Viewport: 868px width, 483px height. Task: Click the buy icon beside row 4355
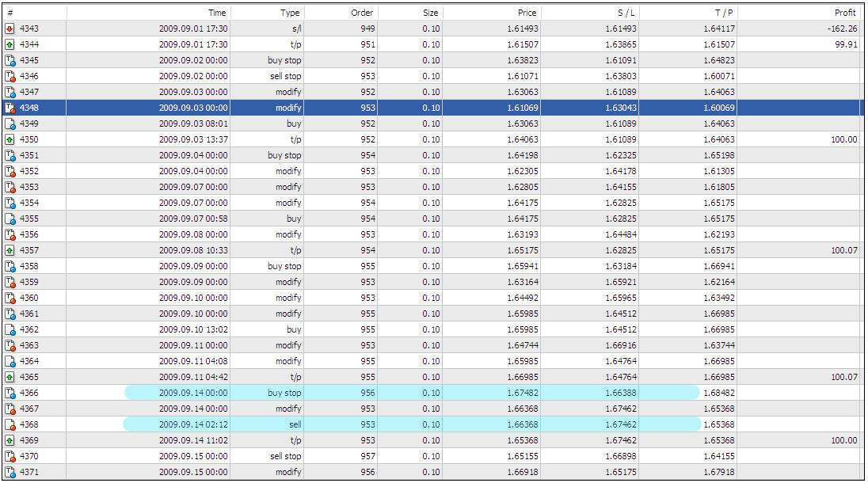[10, 219]
